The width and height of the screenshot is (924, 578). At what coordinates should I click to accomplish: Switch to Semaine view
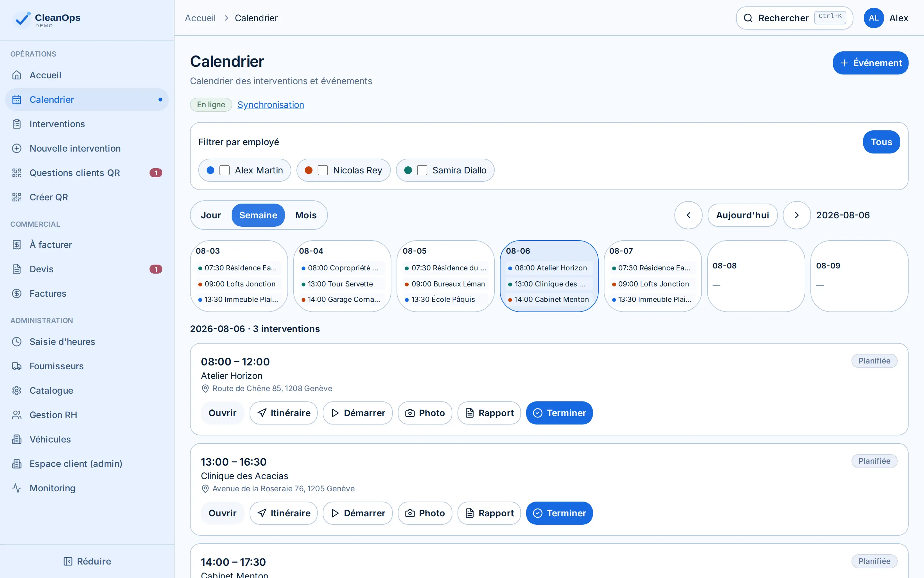pos(258,215)
